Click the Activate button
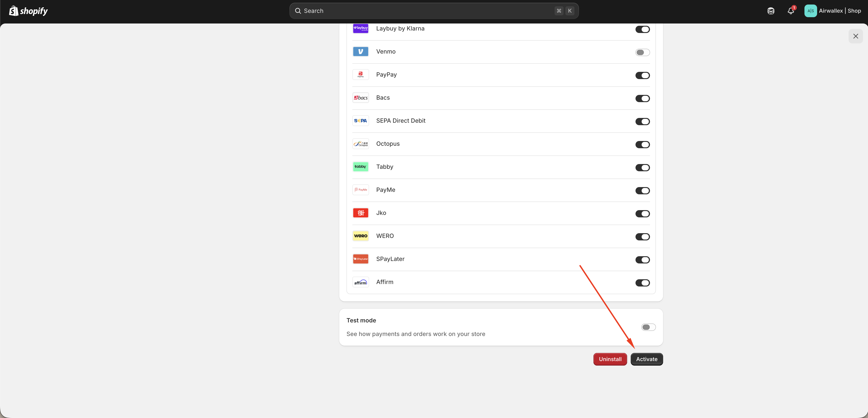The width and height of the screenshot is (868, 418). coord(647,359)
